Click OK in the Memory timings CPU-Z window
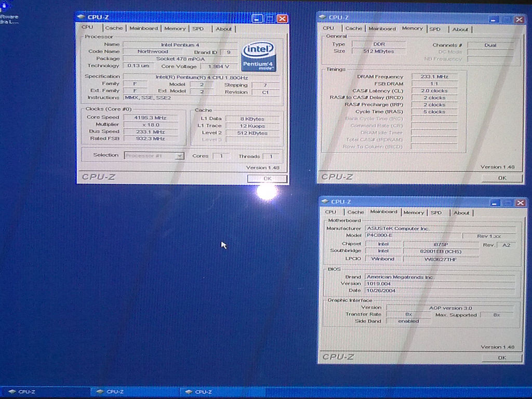 click(x=502, y=178)
